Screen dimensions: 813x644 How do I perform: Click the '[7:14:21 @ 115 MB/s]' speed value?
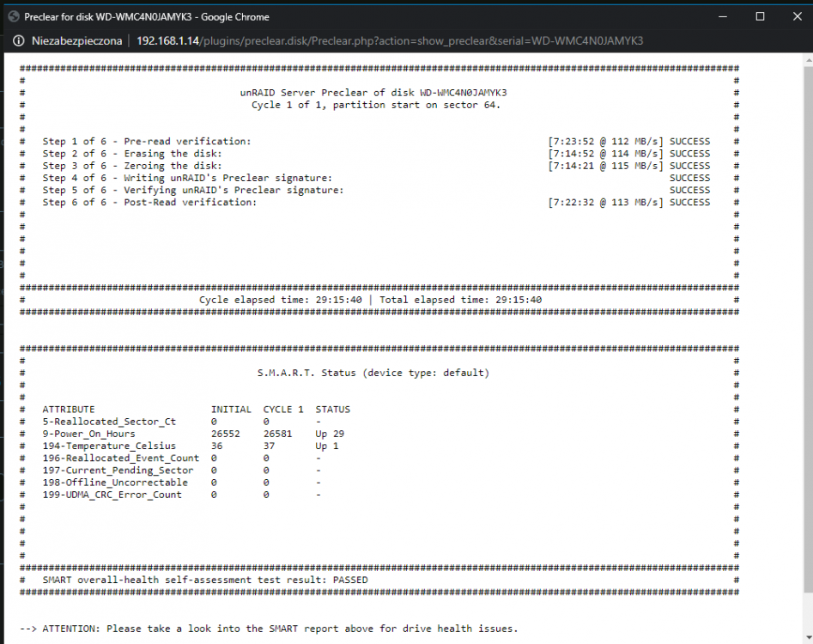pos(605,166)
